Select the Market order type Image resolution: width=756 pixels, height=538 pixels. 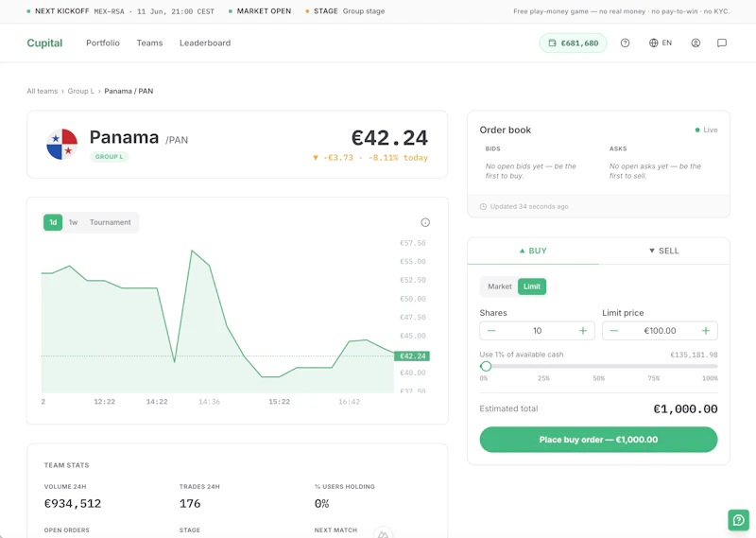point(500,286)
